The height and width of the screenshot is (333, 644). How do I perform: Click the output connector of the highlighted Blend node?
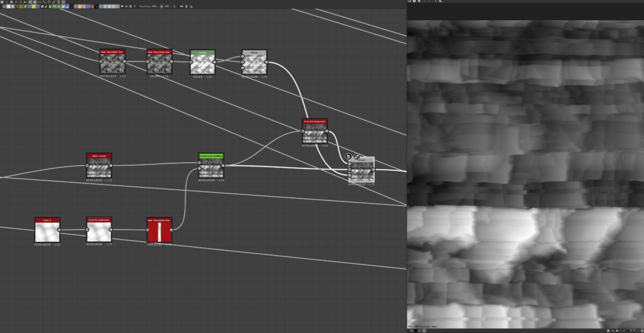click(x=374, y=170)
